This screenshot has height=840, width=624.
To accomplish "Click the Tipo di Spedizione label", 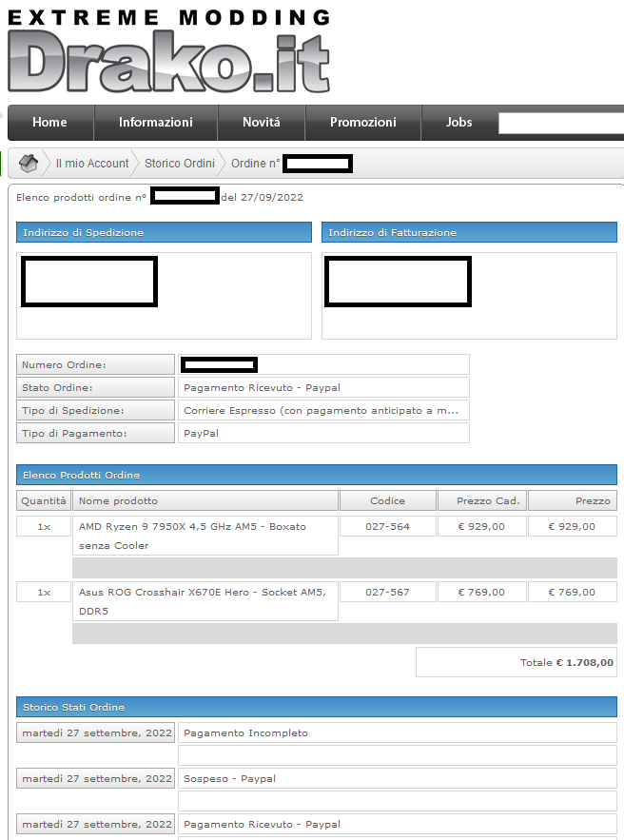I will [x=95, y=410].
